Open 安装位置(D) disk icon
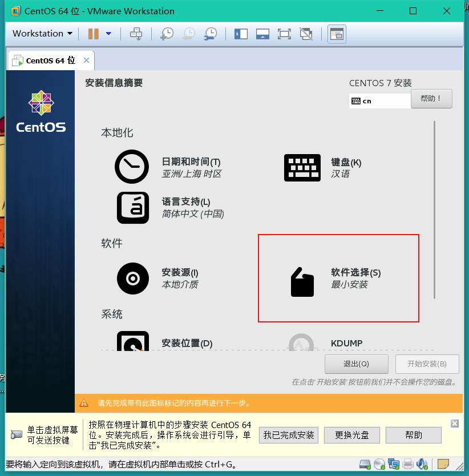The height and width of the screenshot is (476, 469). point(133,341)
